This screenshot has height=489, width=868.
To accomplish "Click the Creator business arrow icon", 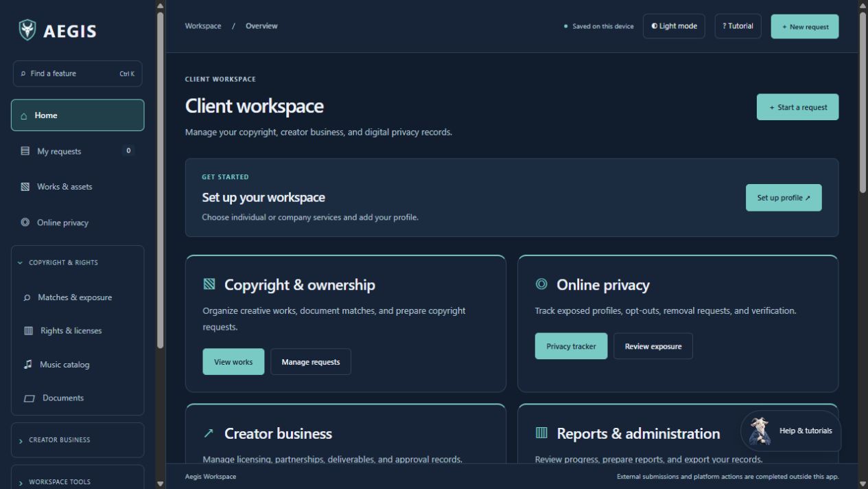I will tap(209, 433).
